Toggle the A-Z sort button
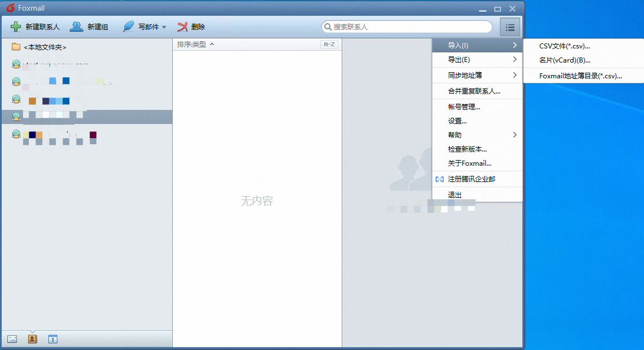Viewport: 644px width, 350px height. [x=329, y=45]
